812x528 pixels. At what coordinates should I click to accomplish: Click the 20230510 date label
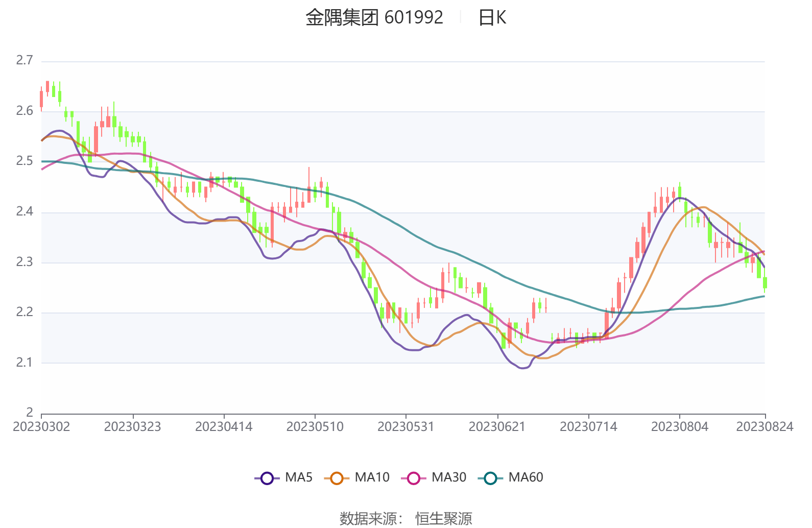point(315,427)
